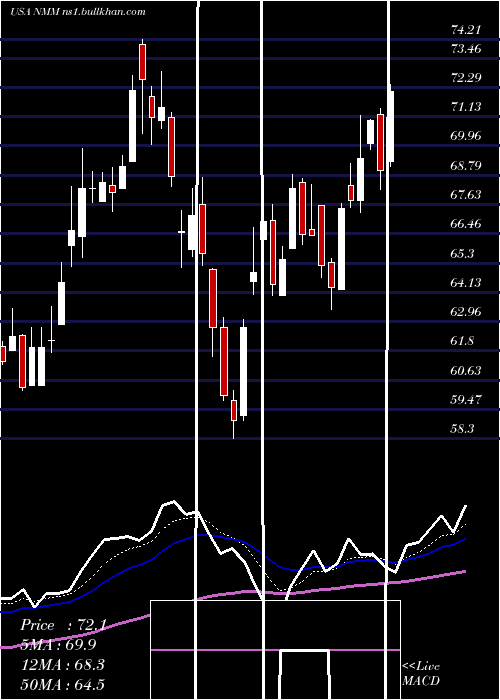
Task: Click the lowest small red candlestick near 59.47
Action: pyautogui.click(x=233, y=410)
